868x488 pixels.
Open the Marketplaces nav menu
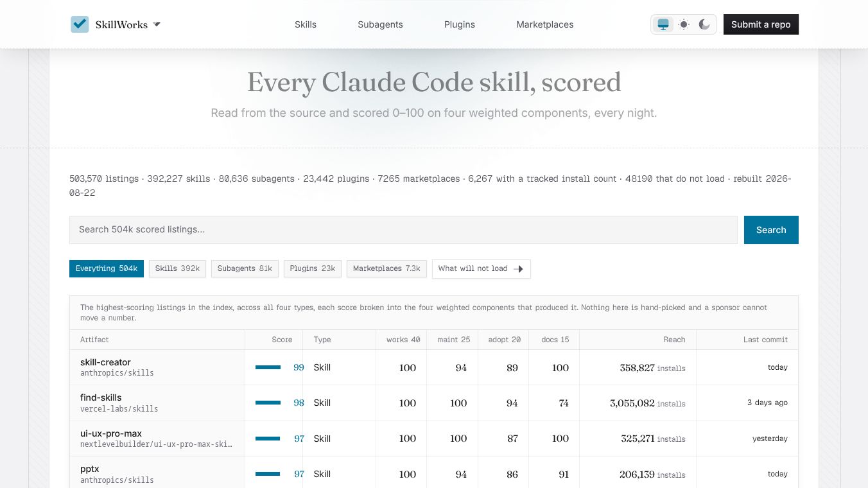(545, 24)
